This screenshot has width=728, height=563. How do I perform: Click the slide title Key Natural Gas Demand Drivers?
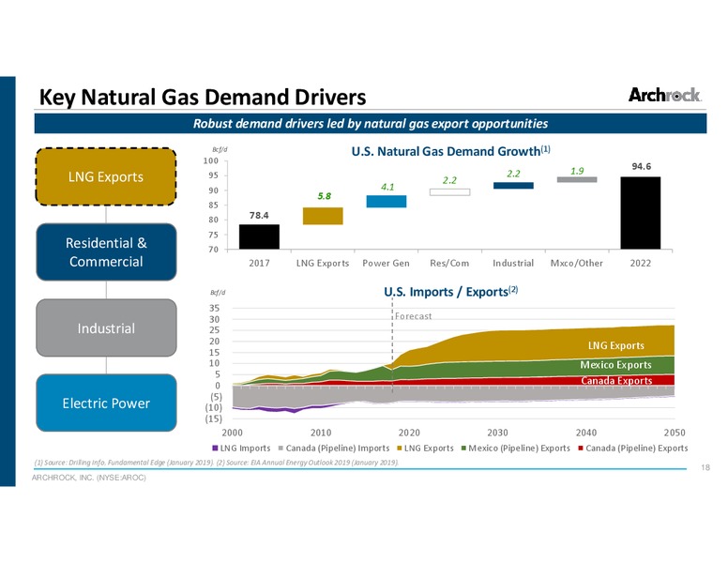pos(203,97)
